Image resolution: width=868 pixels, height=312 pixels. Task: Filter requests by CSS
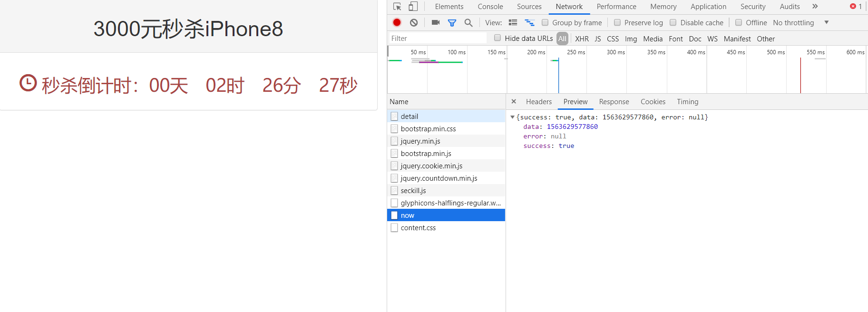[x=613, y=39]
